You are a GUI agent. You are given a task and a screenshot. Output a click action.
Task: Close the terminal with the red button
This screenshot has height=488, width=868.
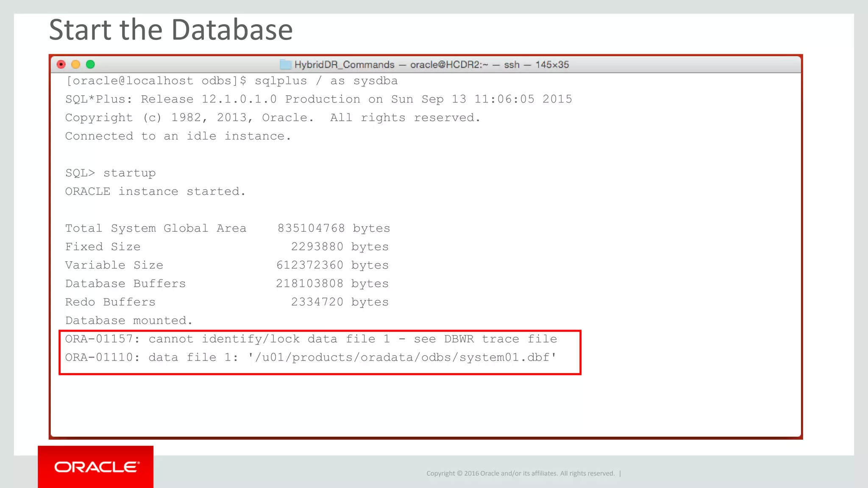pos(61,64)
